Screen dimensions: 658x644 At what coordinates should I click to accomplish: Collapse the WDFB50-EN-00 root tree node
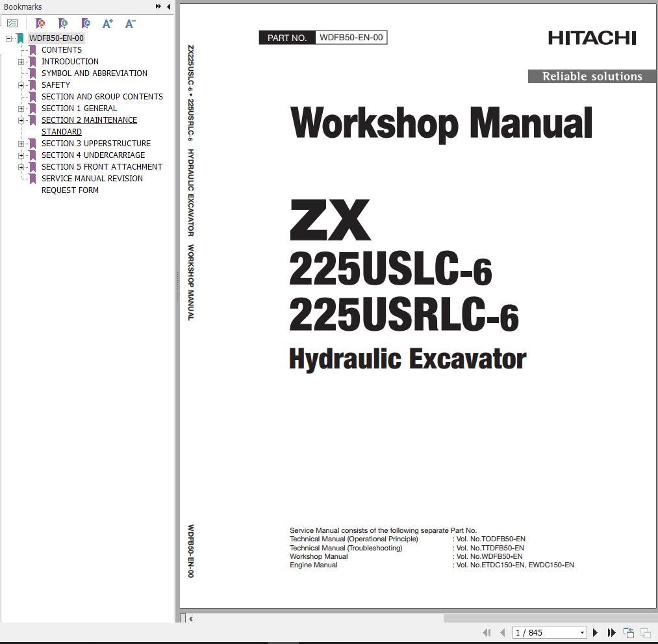[9, 38]
